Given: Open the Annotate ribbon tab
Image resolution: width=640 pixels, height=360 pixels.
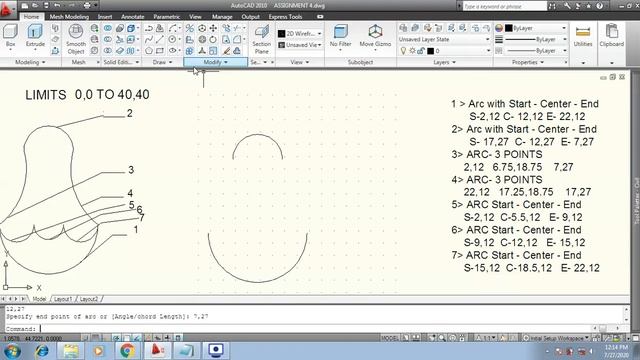Looking at the screenshot, I should tap(133, 17).
